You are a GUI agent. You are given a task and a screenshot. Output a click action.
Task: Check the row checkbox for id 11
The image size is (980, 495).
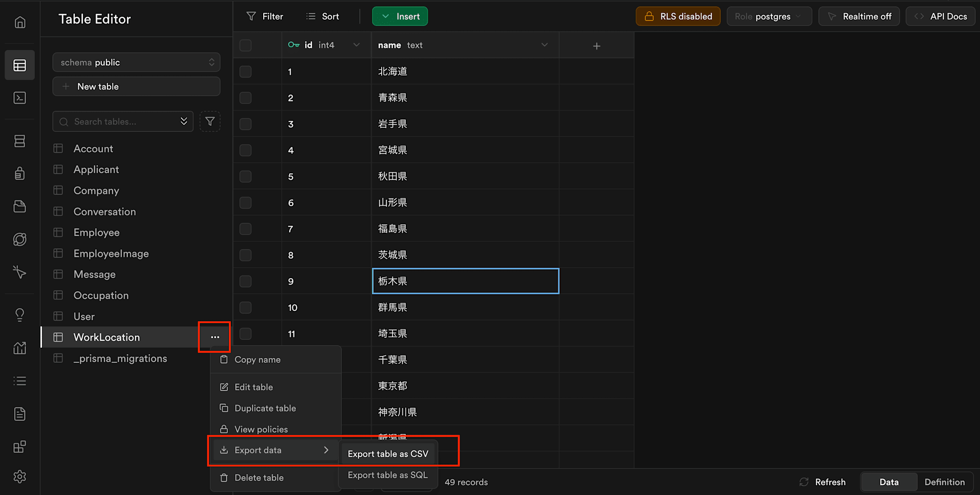pos(245,333)
